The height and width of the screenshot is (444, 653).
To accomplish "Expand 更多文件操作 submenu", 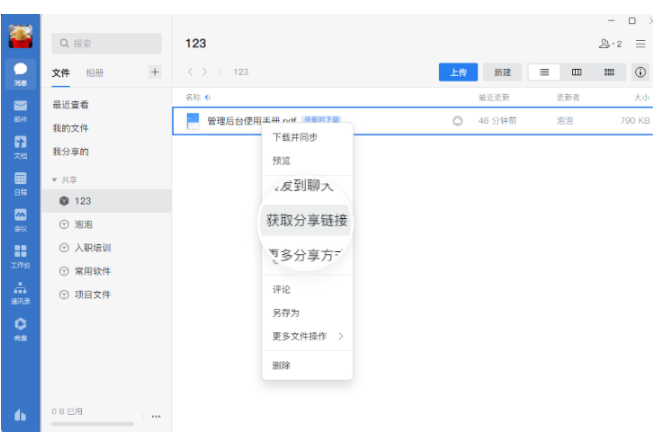I will click(307, 336).
